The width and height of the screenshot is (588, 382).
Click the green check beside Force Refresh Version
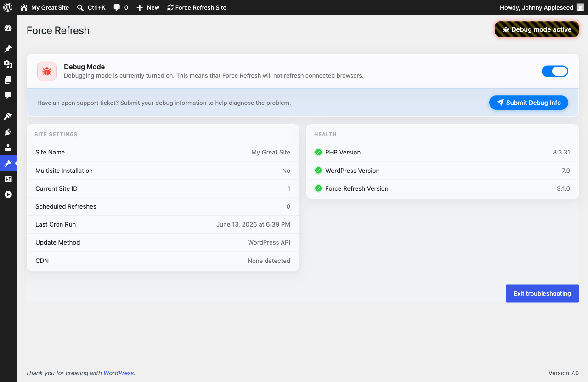click(x=318, y=188)
